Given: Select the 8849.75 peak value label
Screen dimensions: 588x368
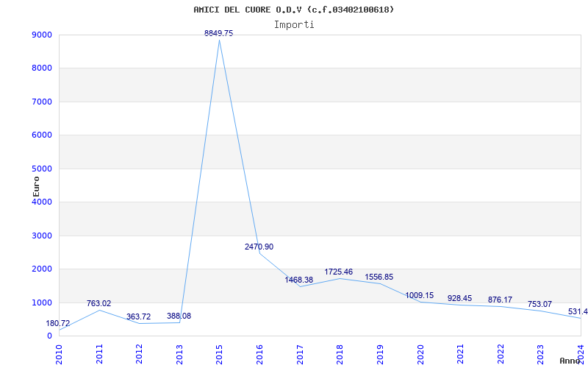Looking at the screenshot, I should [x=218, y=33].
